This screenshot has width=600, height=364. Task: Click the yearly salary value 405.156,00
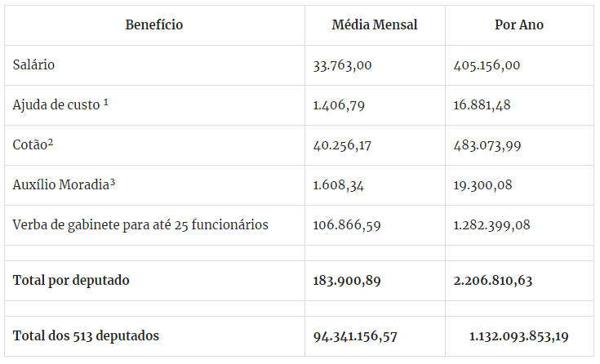(x=487, y=65)
